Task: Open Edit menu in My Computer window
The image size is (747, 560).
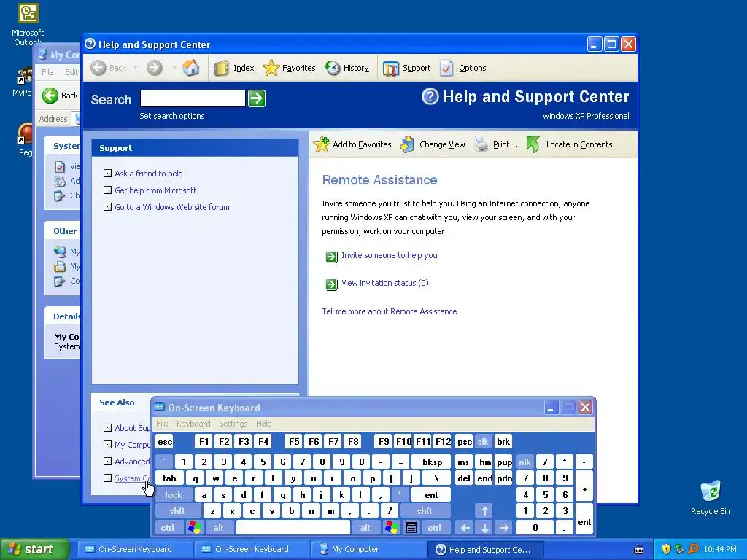Action: coord(71,72)
